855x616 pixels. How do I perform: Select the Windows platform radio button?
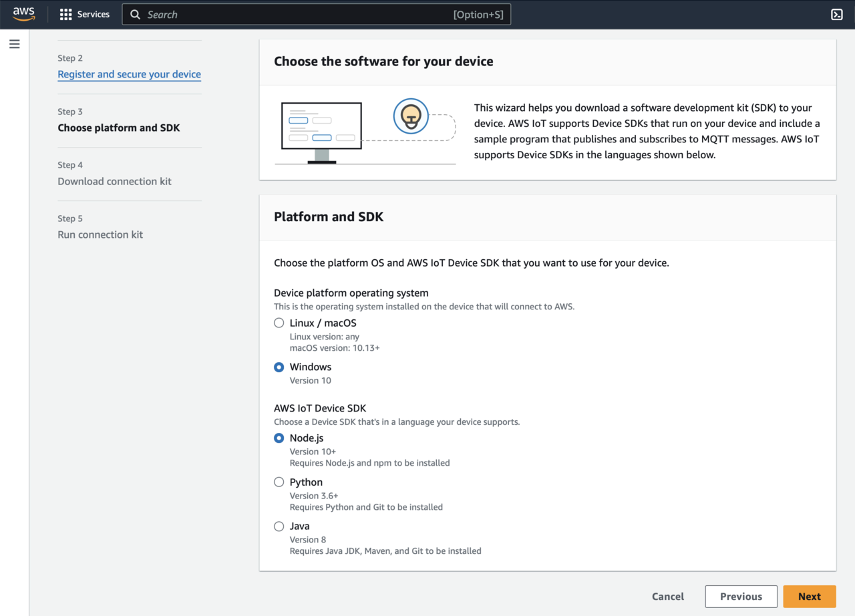point(279,367)
